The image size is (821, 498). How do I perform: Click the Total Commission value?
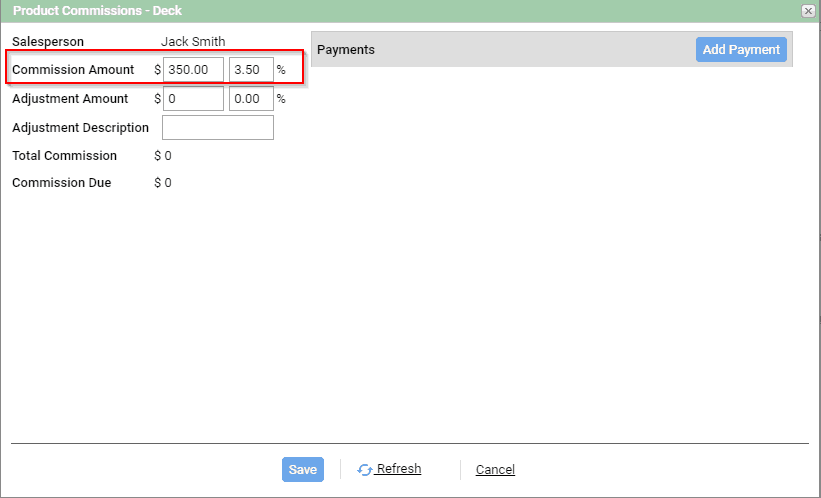tap(163, 156)
